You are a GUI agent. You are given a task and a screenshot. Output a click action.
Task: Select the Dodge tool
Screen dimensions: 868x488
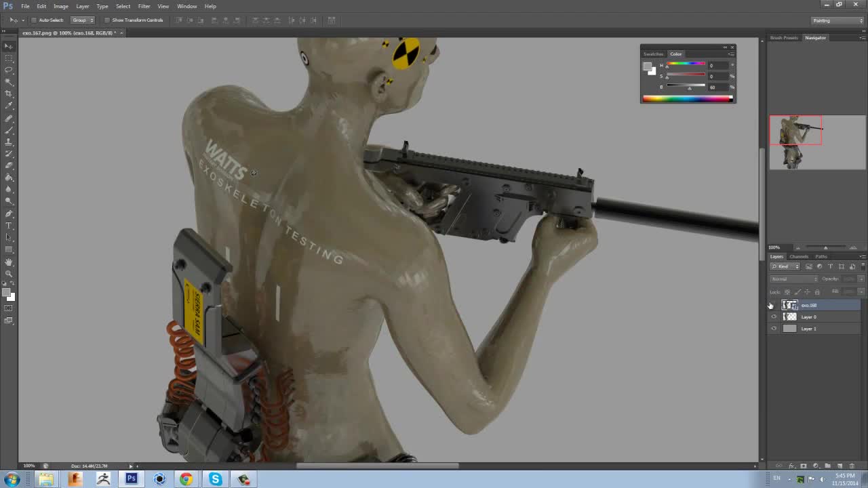point(9,201)
